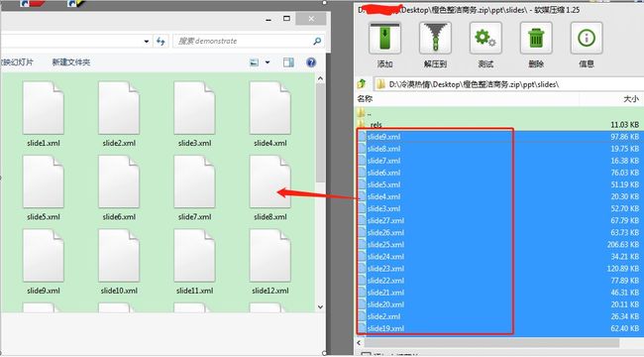Select slide10.xml file icon in Explorer

pos(119,255)
